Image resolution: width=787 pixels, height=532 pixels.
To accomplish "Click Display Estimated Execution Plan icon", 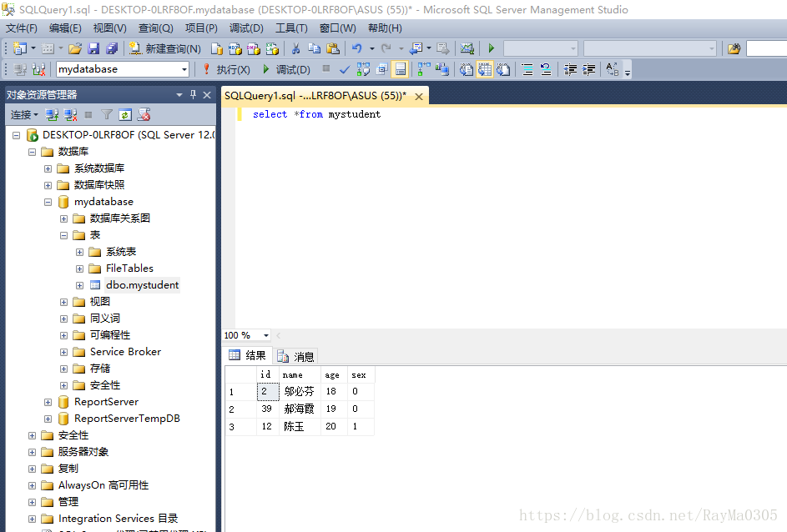I will point(363,70).
